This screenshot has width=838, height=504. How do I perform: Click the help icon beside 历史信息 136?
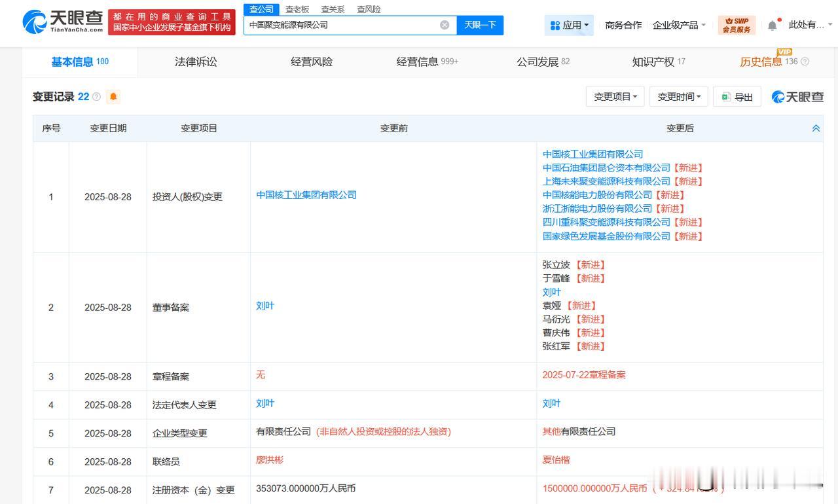tap(805, 62)
